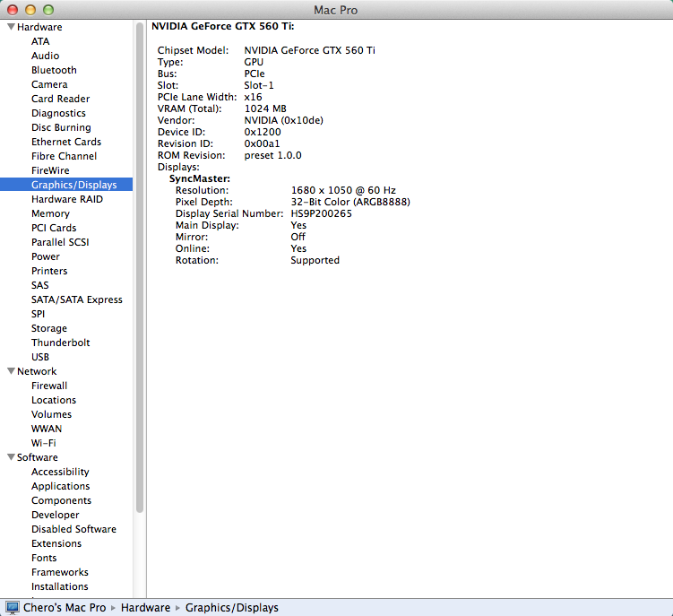View Power information
The height and width of the screenshot is (616, 673).
[46, 256]
